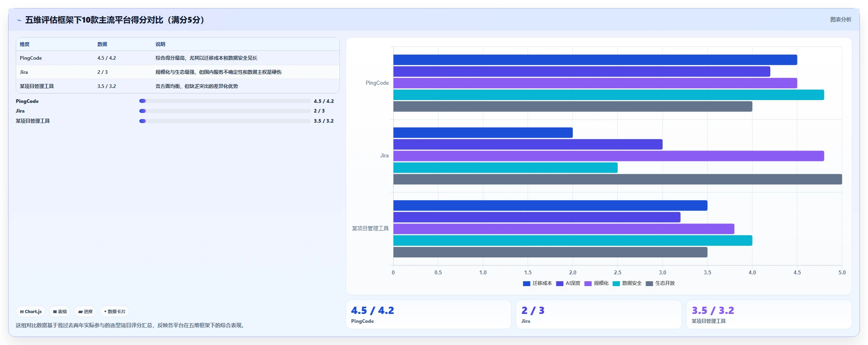The height and width of the screenshot is (345, 868).
Task: Click 某项目管理工具's AI深度 indigo bar
Action: tap(537, 217)
